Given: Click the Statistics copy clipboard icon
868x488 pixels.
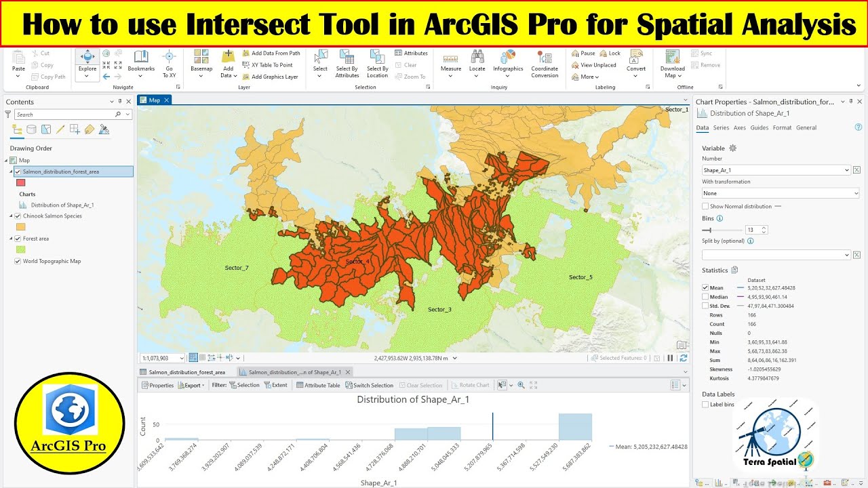Looking at the screenshot, I should (734, 270).
